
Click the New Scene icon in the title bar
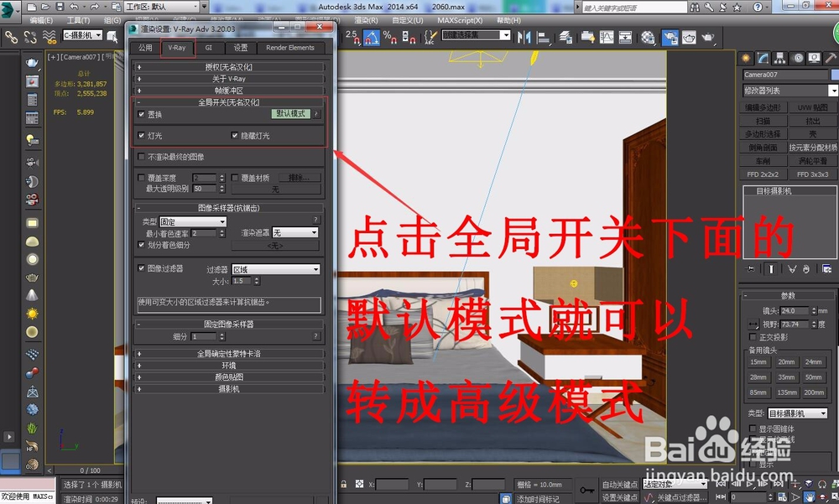coord(32,7)
